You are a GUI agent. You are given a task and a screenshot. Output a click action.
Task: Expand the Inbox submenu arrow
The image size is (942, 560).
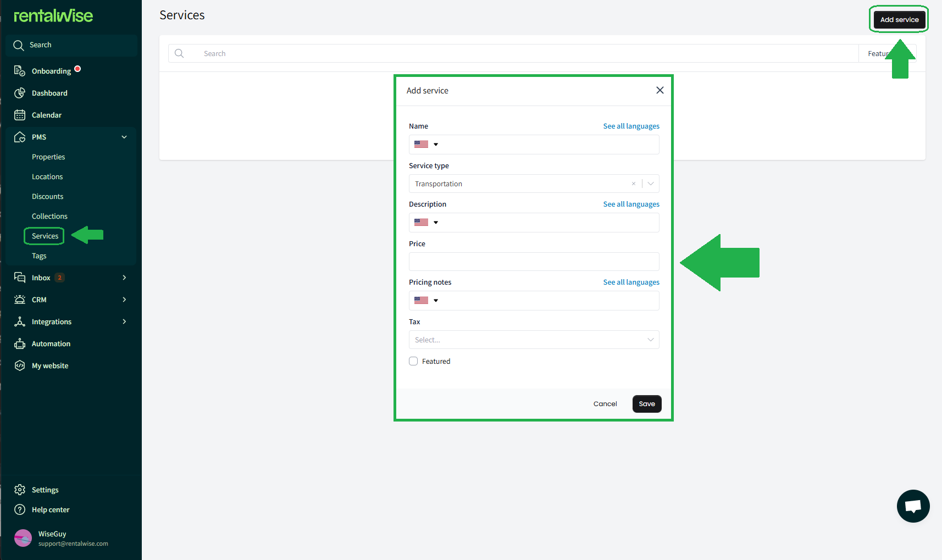click(124, 278)
